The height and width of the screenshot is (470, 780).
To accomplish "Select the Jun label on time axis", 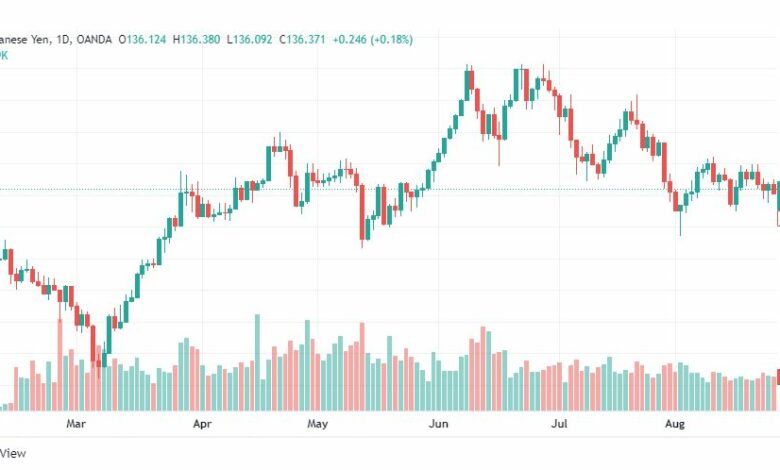I will pyautogui.click(x=438, y=424).
